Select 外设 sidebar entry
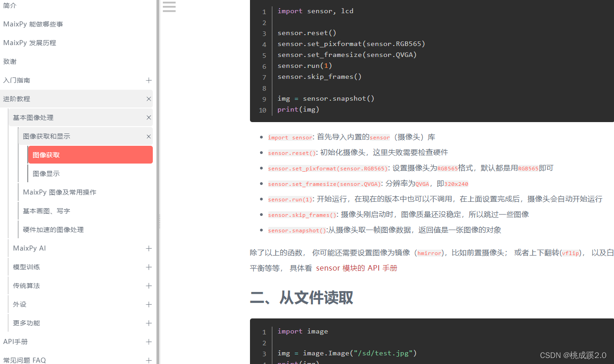Viewport: 614px width, 364px height. tap(20, 304)
